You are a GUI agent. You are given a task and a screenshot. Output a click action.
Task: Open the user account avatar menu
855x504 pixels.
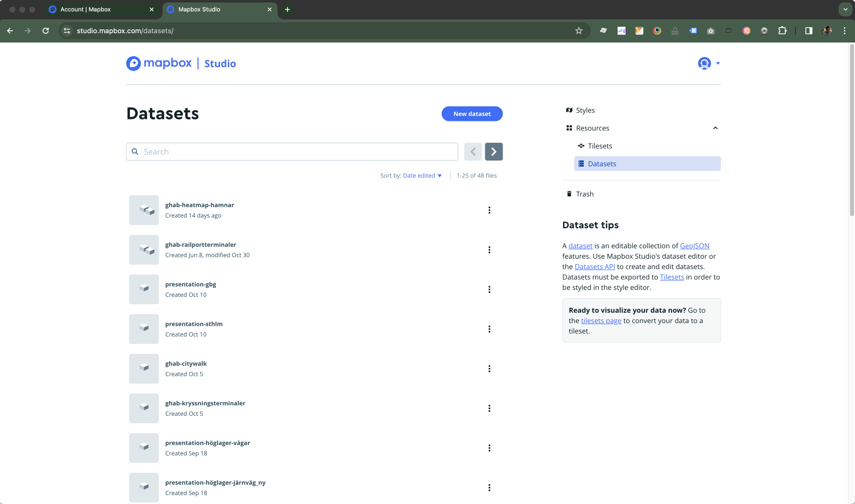[704, 63]
